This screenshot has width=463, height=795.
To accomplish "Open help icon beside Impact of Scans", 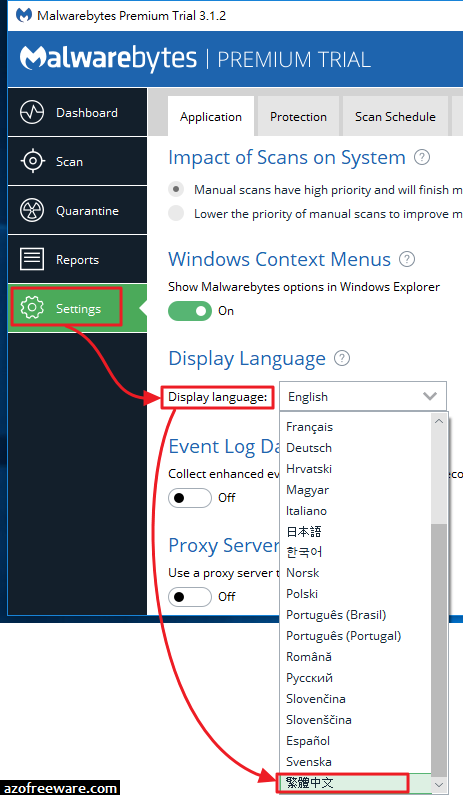I will coord(422,157).
